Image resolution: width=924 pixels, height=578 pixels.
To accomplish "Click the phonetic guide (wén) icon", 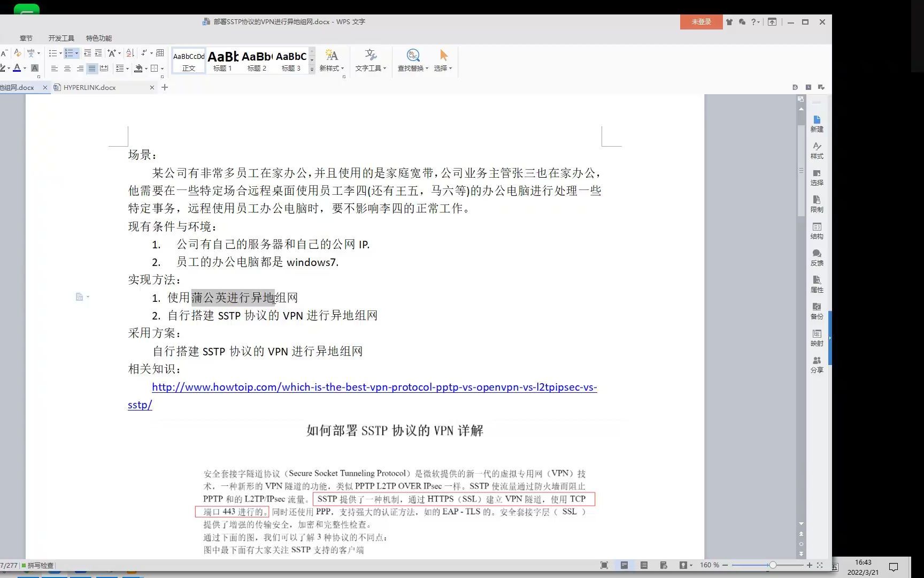I will 31,53.
